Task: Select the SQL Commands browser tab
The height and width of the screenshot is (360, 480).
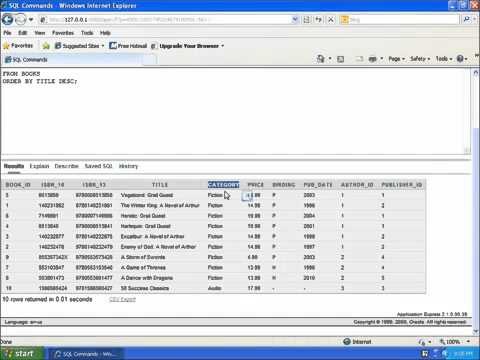Action: click(72, 60)
